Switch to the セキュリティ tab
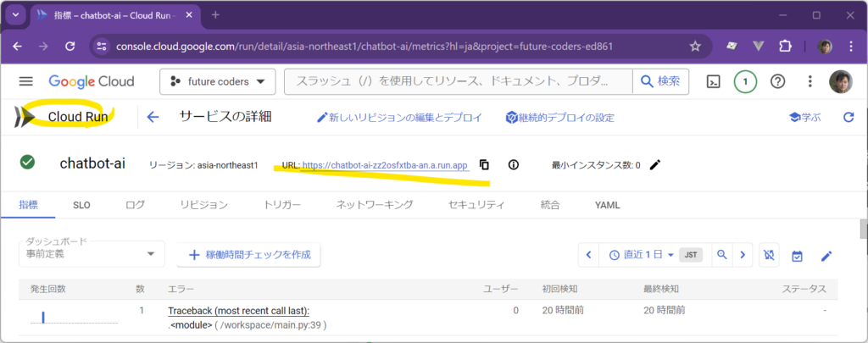The width and height of the screenshot is (868, 343). coord(476,205)
